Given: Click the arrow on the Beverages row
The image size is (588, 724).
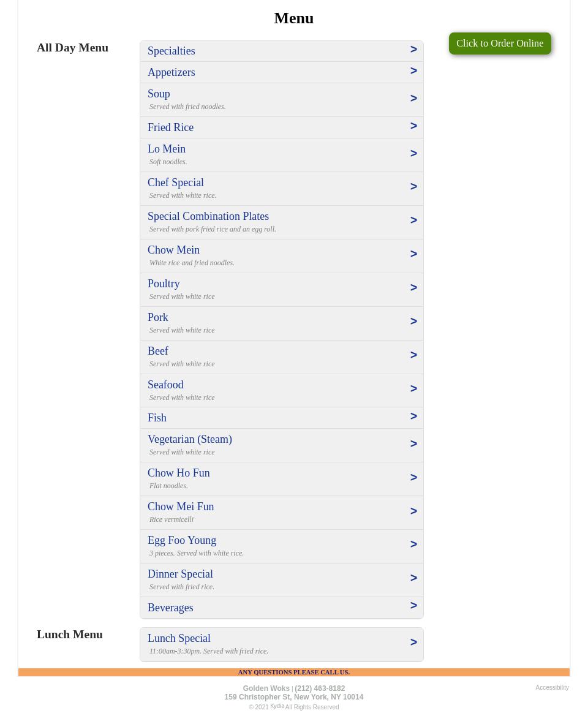Looking at the screenshot, I should pyautogui.click(x=413, y=606).
